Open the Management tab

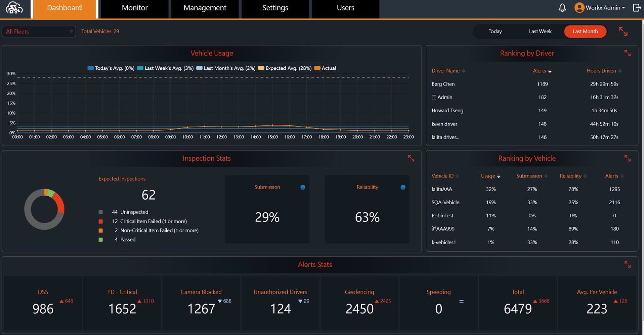click(x=205, y=8)
